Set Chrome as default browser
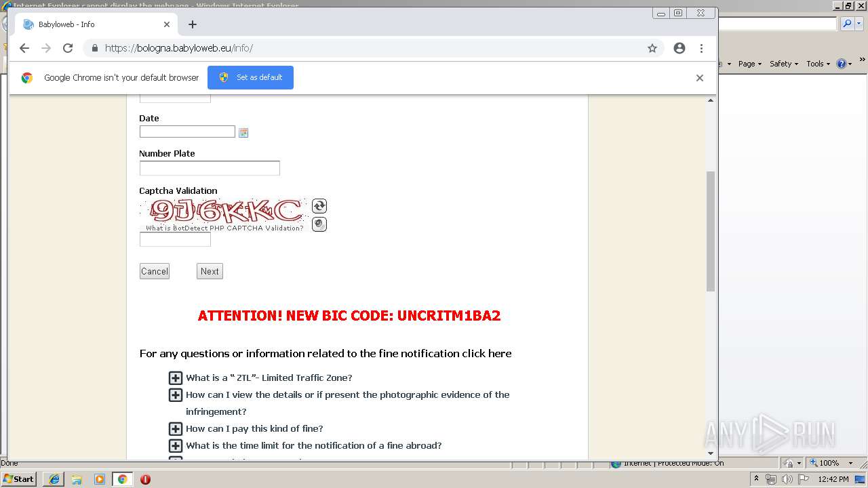The image size is (868, 488). [x=250, y=77]
